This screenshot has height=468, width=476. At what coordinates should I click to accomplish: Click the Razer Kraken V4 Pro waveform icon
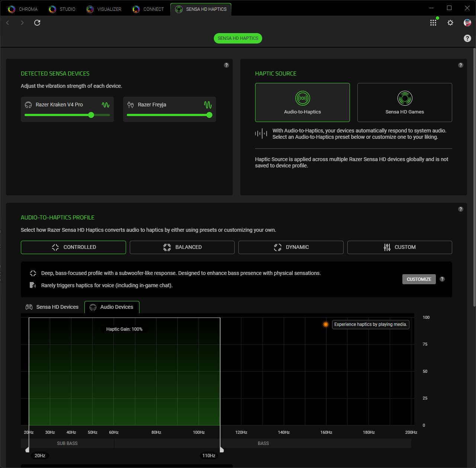coord(106,105)
